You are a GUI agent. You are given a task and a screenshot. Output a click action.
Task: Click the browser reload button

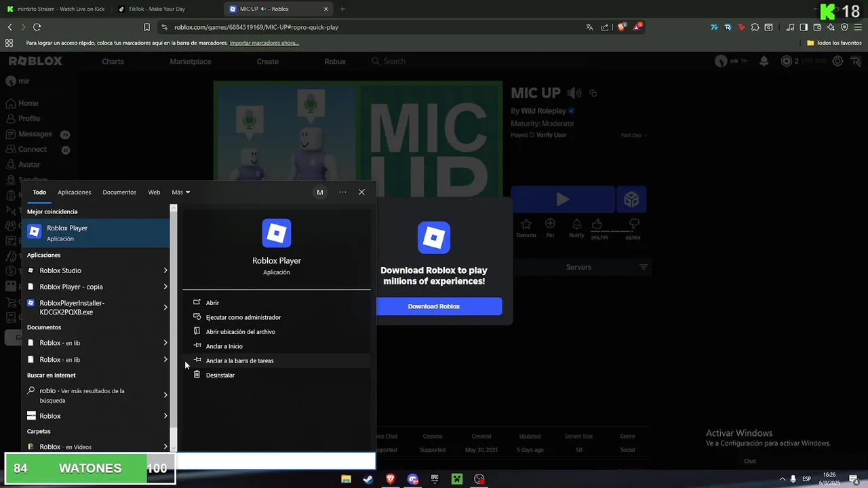[37, 27]
